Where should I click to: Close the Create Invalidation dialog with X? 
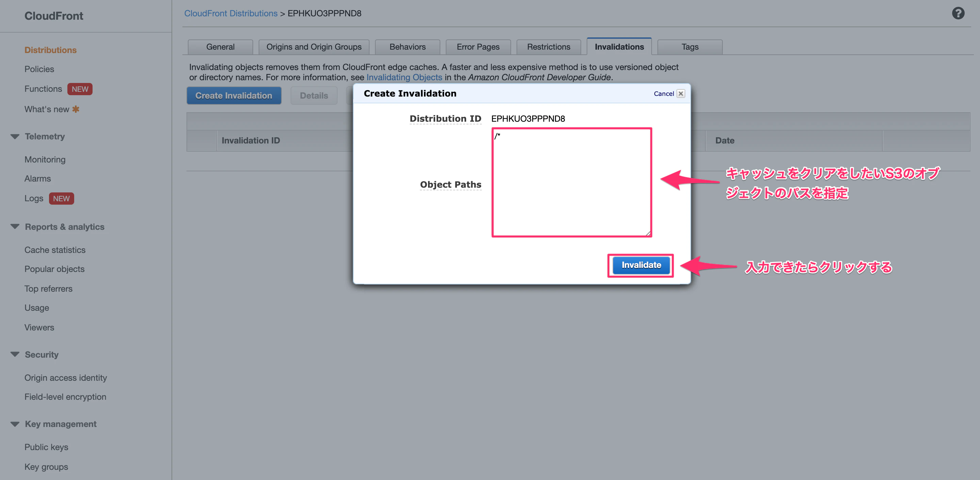point(681,93)
